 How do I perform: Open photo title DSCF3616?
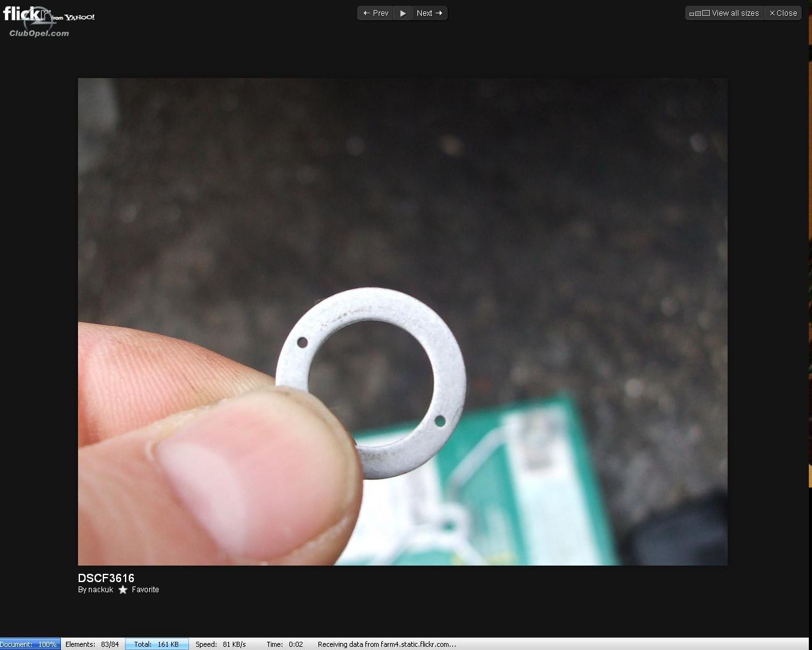point(106,578)
